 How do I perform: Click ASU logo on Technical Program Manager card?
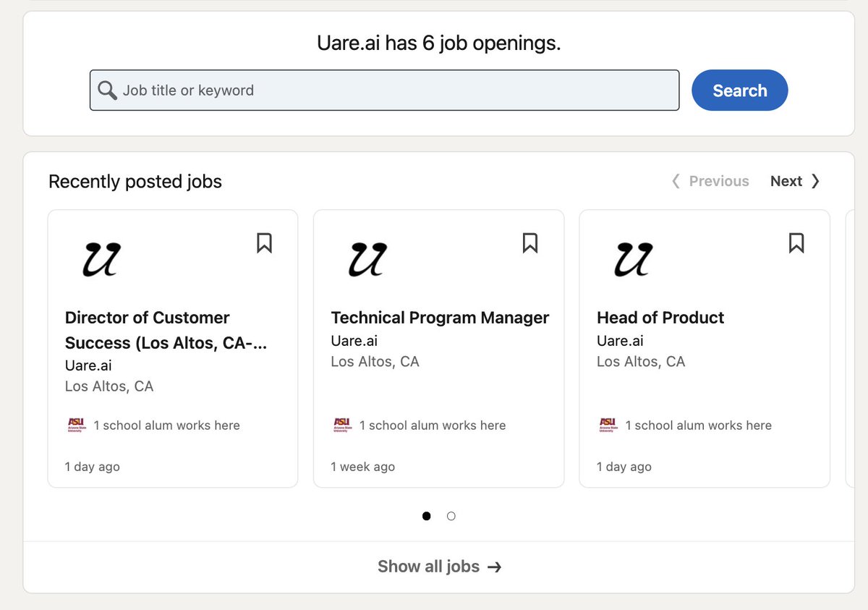coord(342,425)
